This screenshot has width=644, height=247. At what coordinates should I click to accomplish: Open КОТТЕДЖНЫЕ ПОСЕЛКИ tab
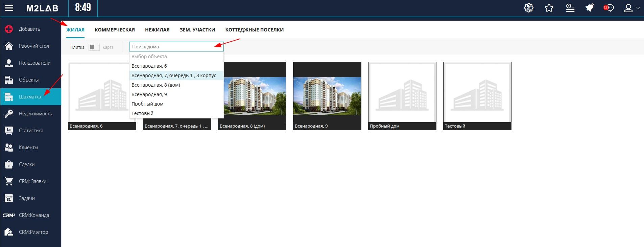pyautogui.click(x=254, y=30)
